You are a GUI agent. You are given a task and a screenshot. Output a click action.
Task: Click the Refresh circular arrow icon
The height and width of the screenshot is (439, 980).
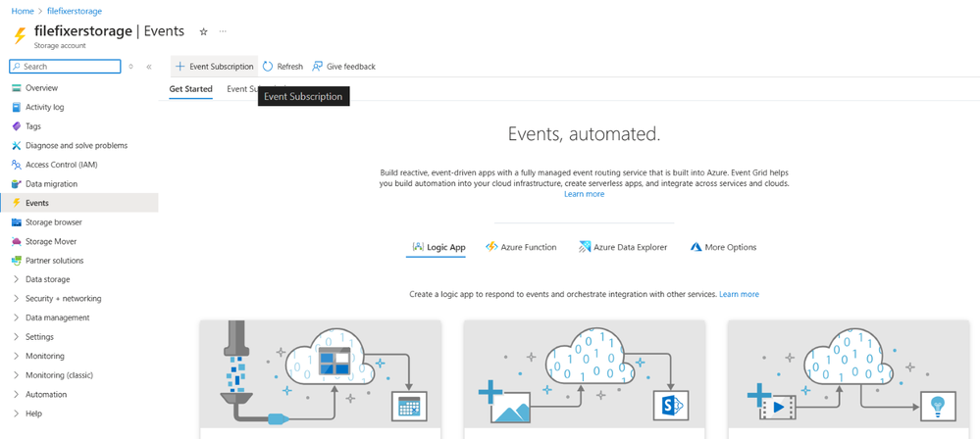(268, 67)
